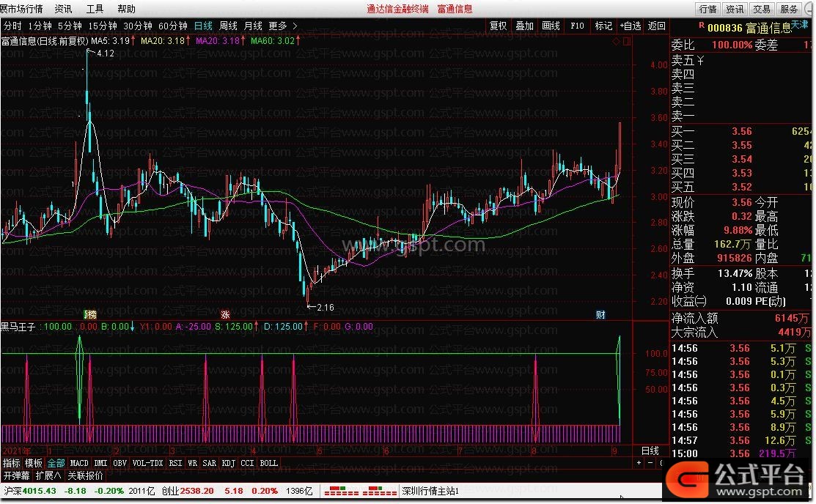Click the R margin-trading marker by stock code

coord(701,24)
